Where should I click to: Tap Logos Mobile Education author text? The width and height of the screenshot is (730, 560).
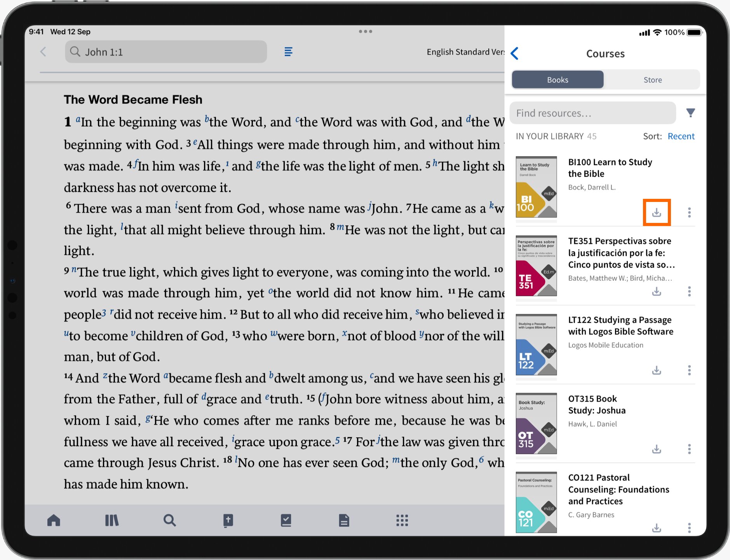coord(606,345)
